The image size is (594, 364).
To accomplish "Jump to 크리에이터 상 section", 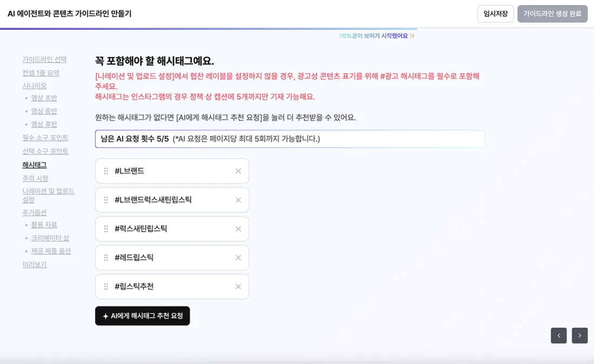I will (50, 238).
